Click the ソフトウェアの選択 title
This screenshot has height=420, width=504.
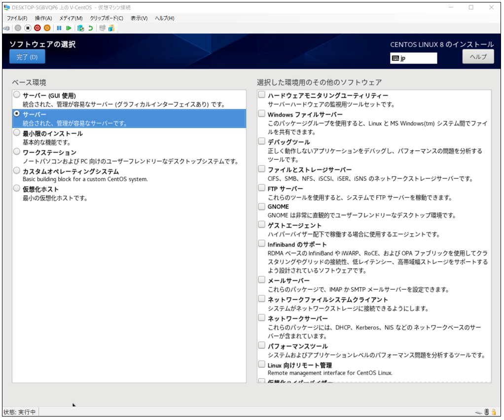(42, 44)
